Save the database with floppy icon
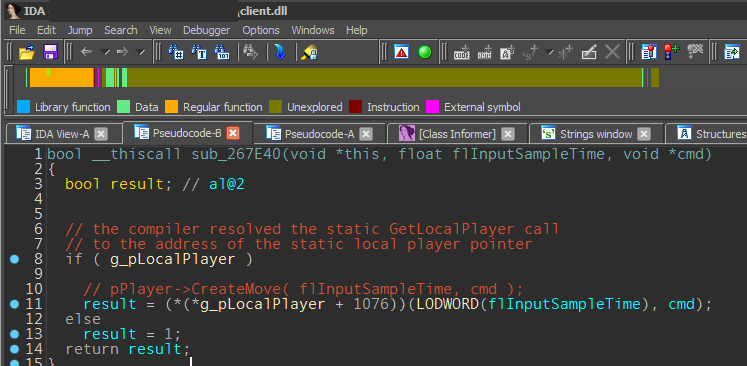The image size is (747, 366). [x=50, y=51]
